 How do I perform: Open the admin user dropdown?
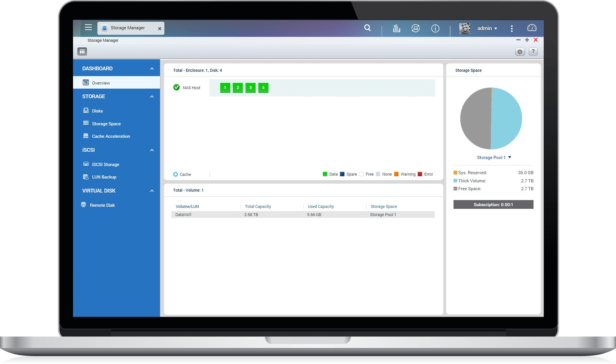coord(487,29)
